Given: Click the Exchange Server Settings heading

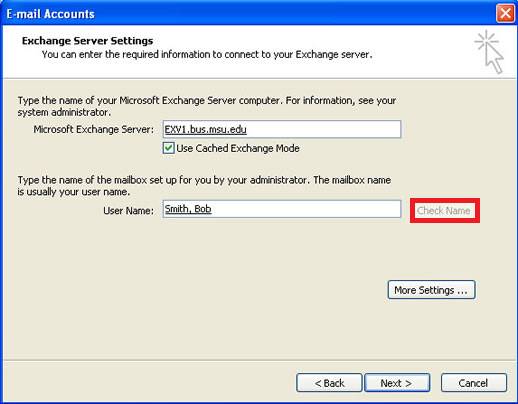Looking at the screenshot, I should (x=87, y=41).
